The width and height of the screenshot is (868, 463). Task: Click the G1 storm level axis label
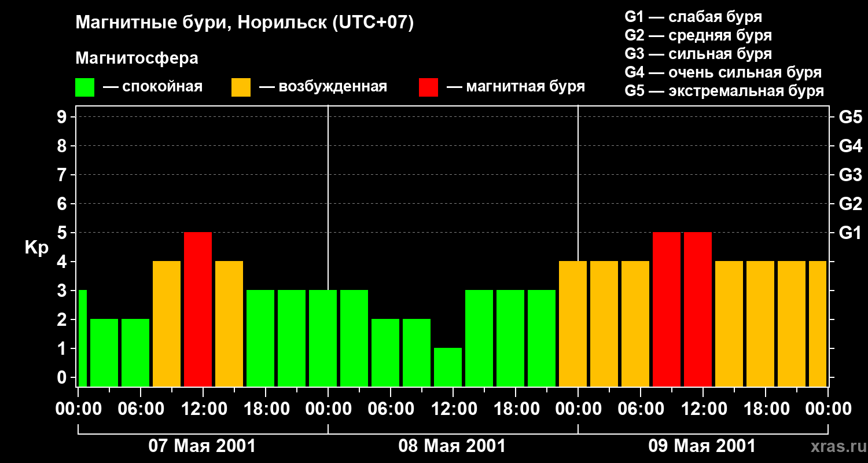pos(850,233)
